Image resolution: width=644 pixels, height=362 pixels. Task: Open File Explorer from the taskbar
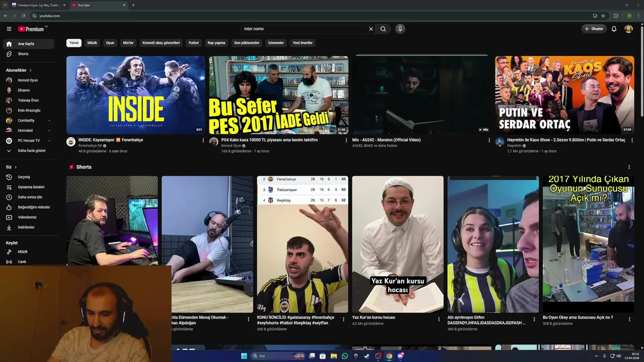334,356
